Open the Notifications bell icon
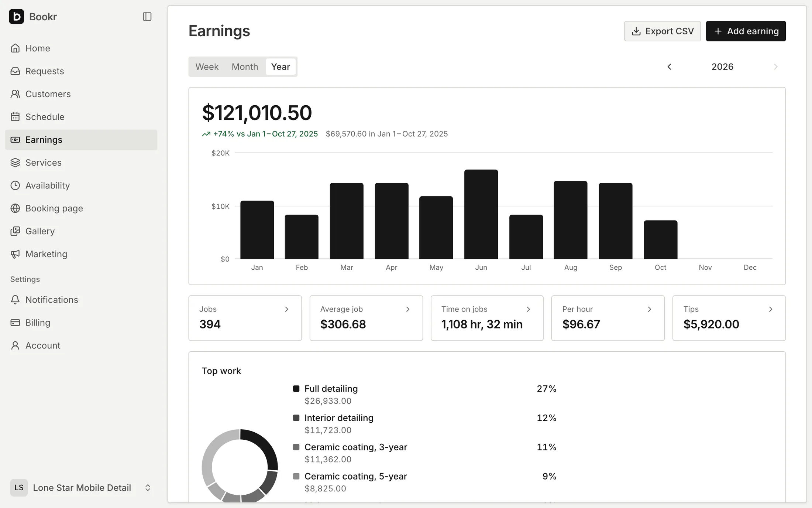Viewport: 812px width, 508px height. click(15, 300)
